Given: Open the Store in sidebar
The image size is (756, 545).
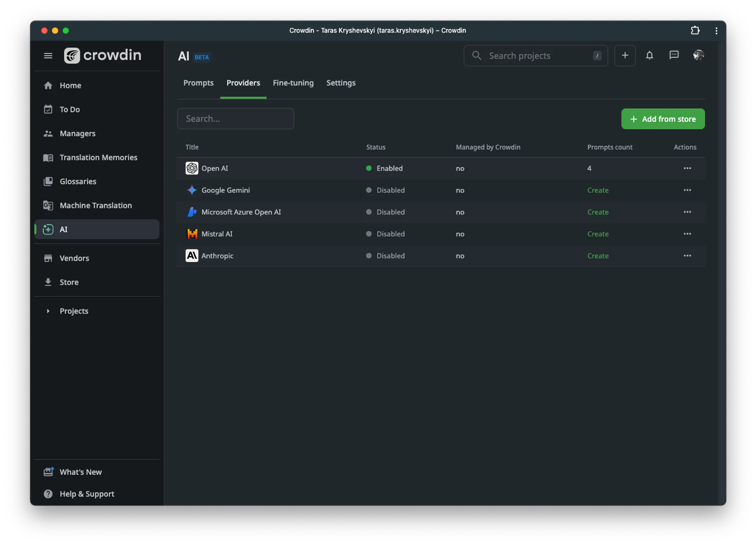Looking at the screenshot, I should tap(97, 282).
